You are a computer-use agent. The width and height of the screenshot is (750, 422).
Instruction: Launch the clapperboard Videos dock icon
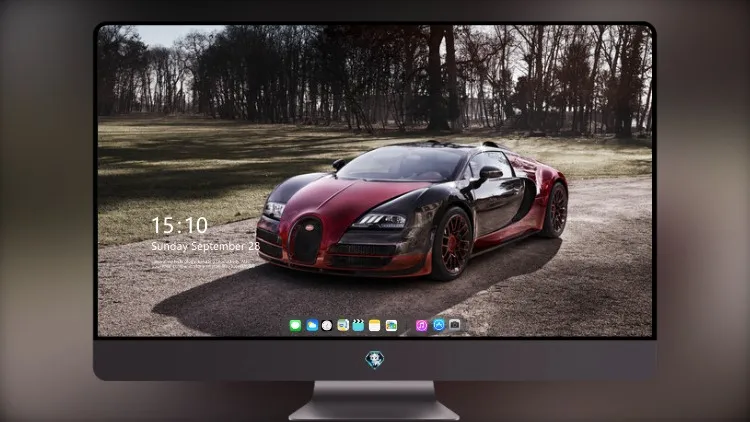[358, 326]
